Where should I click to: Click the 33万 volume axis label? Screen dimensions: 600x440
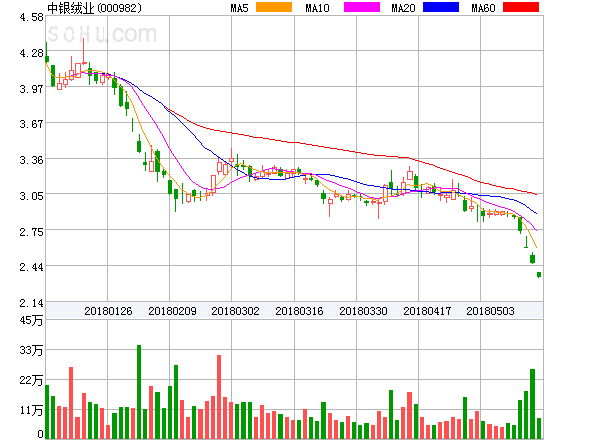point(31,350)
